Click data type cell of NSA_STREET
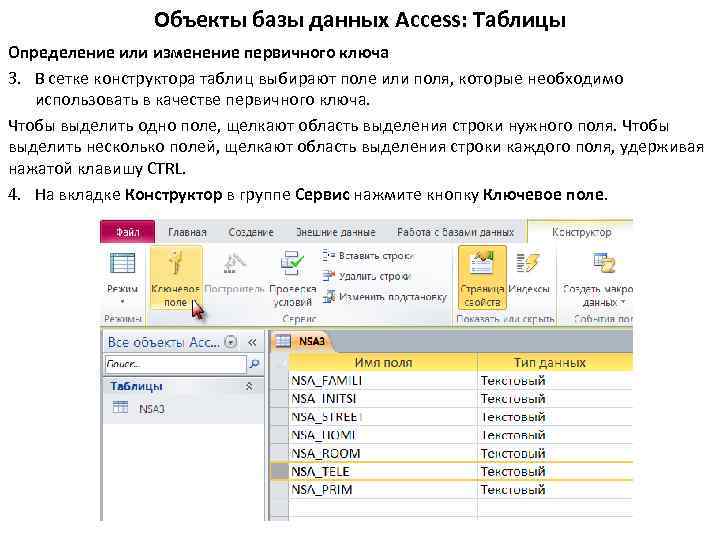This screenshot has height=540, width=720. tap(556, 417)
